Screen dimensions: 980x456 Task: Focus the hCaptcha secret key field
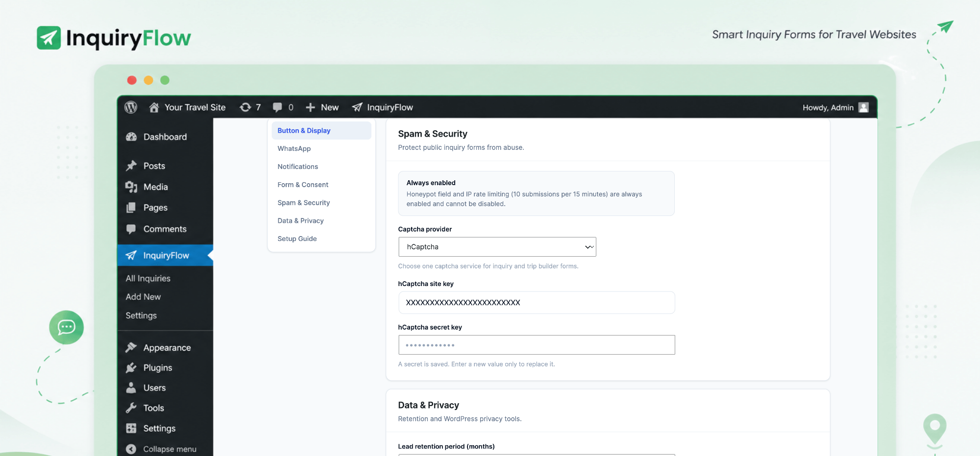[537, 345]
